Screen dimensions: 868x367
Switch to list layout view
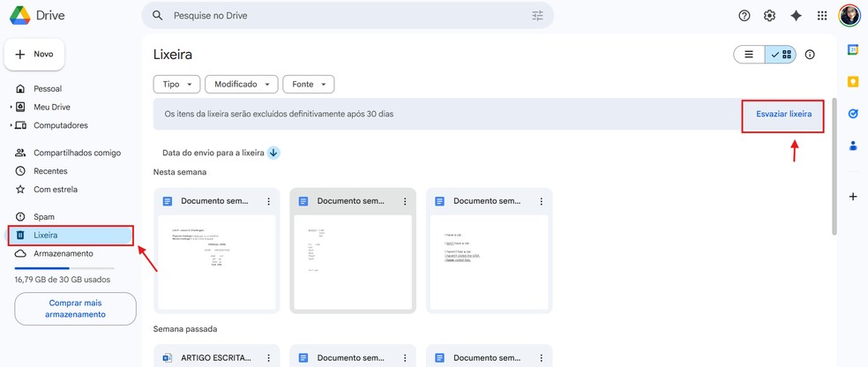749,55
